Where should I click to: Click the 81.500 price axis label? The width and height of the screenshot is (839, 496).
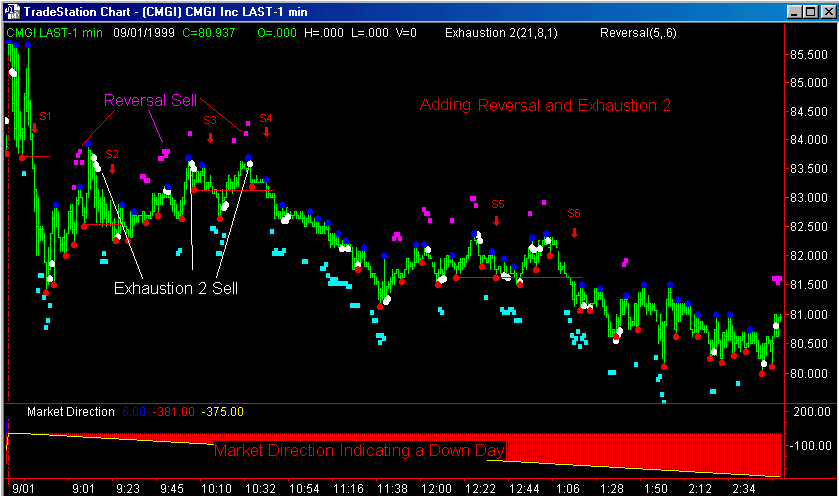[x=809, y=285]
